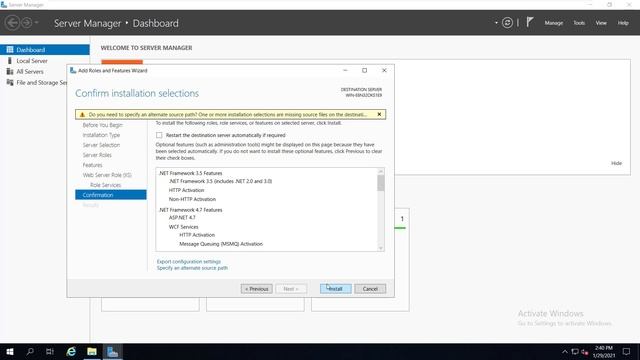Close the Add Roles and Features Wizard window

[x=384, y=70]
